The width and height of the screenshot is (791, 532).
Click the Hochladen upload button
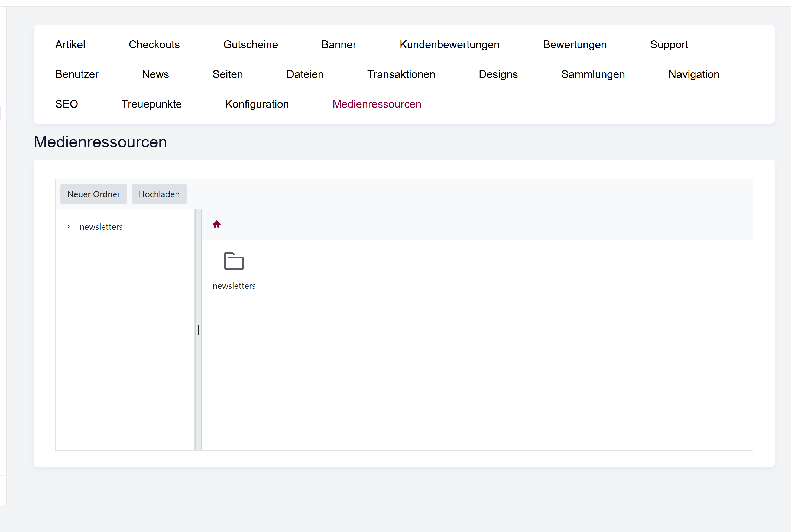click(x=159, y=194)
